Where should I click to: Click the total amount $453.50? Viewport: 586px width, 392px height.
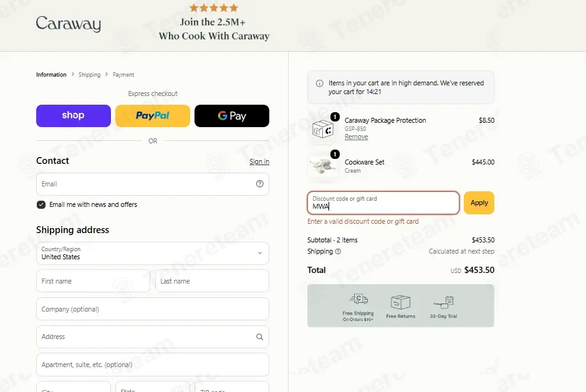tap(479, 270)
